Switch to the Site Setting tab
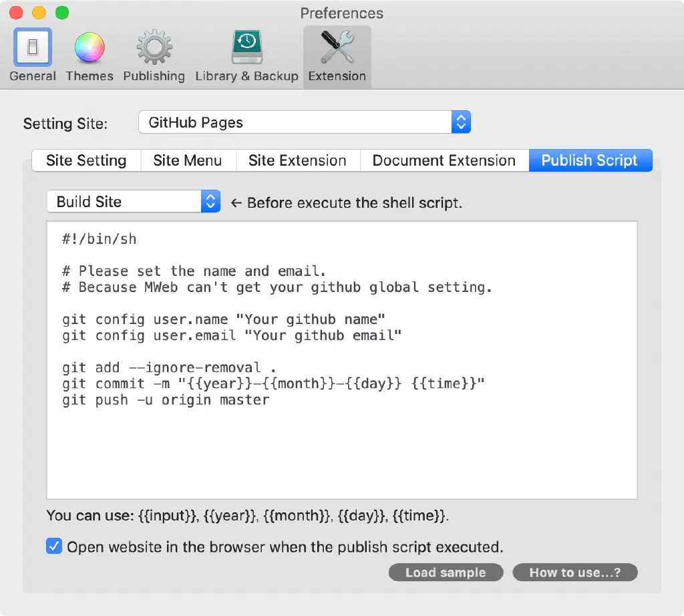The width and height of the screenshot is (684, 616). click(86, 160)
